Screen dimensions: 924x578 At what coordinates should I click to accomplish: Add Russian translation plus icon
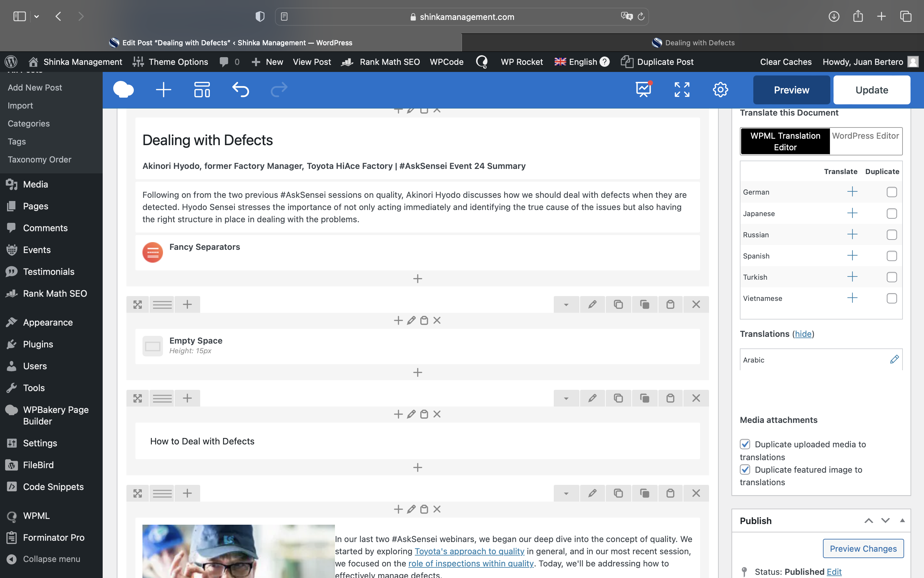(852, 234)
